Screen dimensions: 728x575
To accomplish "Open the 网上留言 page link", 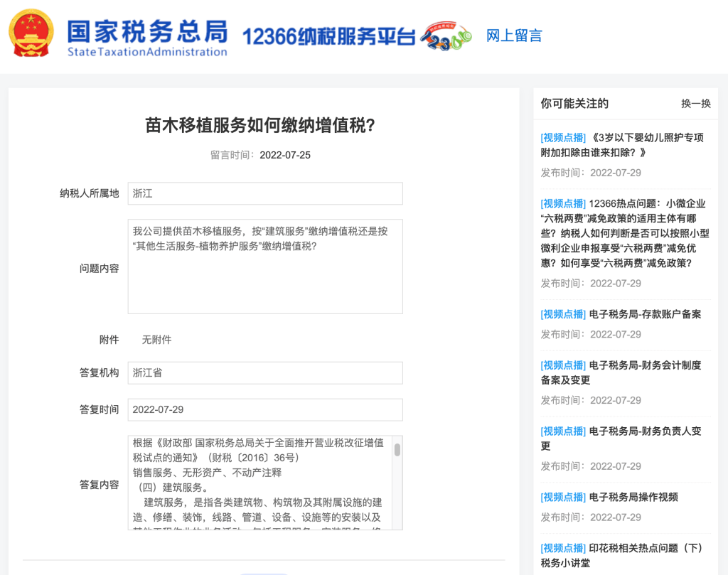I will (x=514, y=36).
